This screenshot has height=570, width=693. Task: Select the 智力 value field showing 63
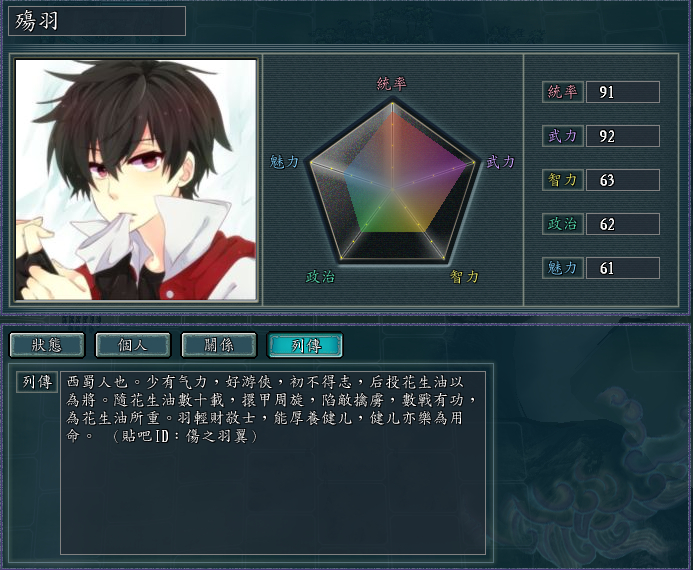pyautogui.click(x=623, y=180)
